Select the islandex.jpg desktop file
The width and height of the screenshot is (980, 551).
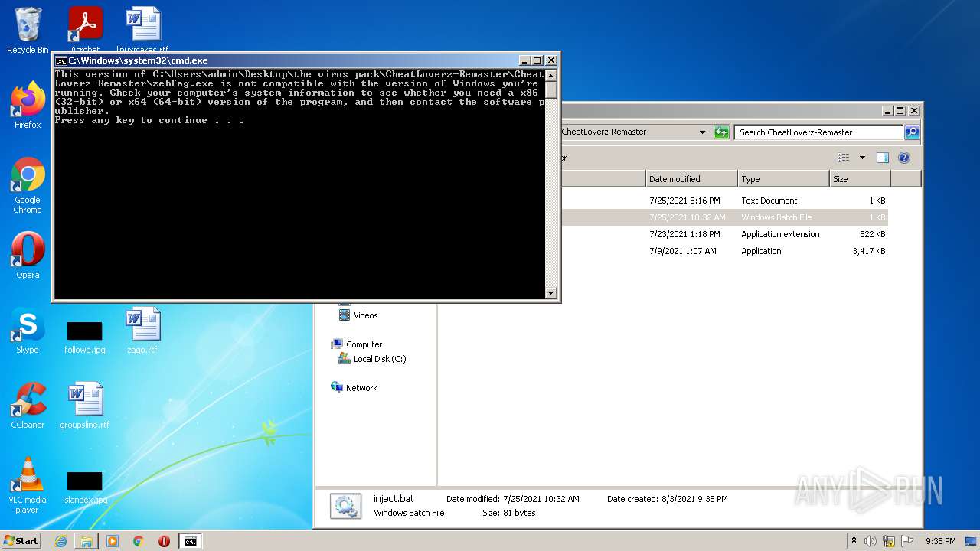coord(84,487)
